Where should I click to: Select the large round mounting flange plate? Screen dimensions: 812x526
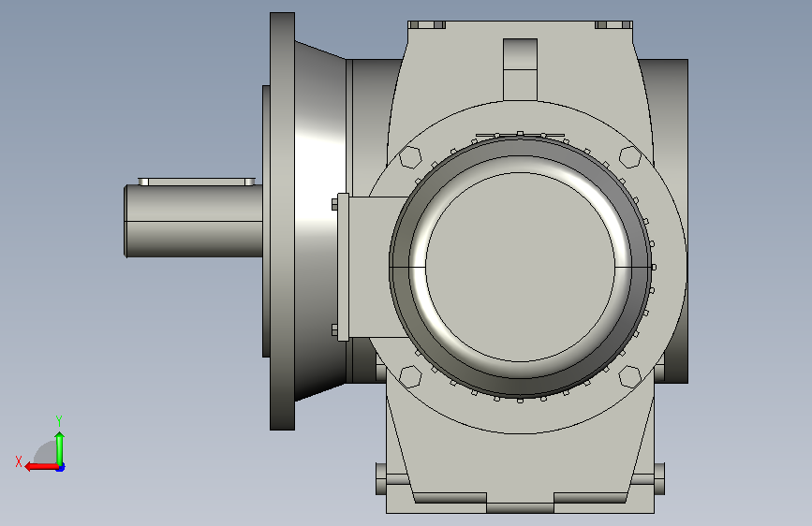click(x=282, y=222)
